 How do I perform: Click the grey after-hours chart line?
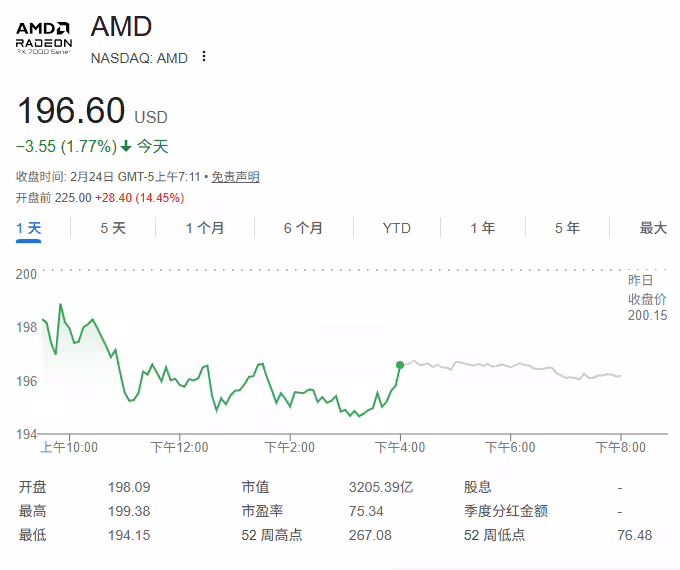click(x=510, y=365)
